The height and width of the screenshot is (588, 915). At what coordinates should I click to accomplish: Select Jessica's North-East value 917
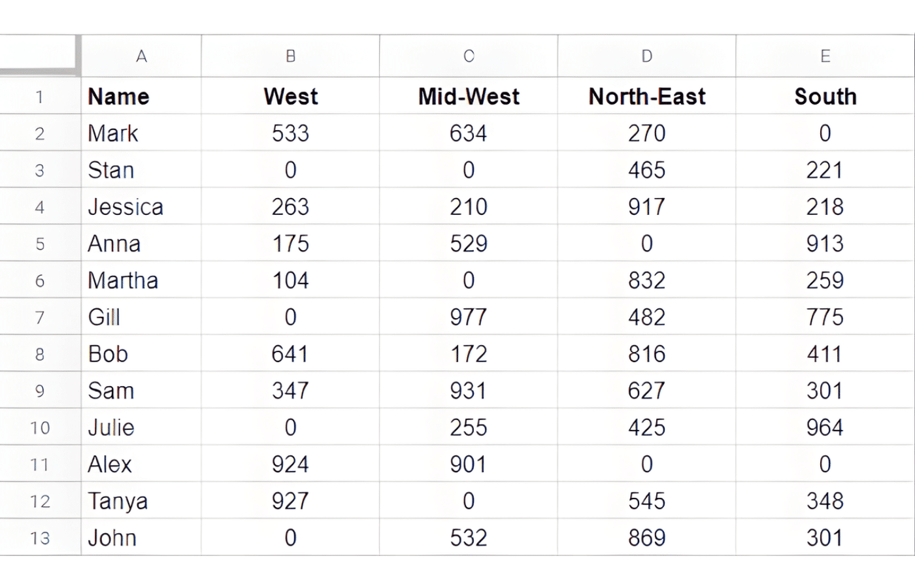[646, 206]
